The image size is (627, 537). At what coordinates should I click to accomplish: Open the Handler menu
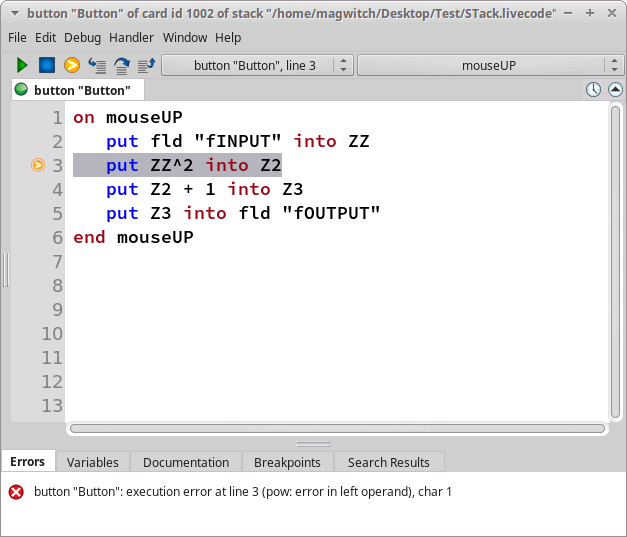[131, 37]
